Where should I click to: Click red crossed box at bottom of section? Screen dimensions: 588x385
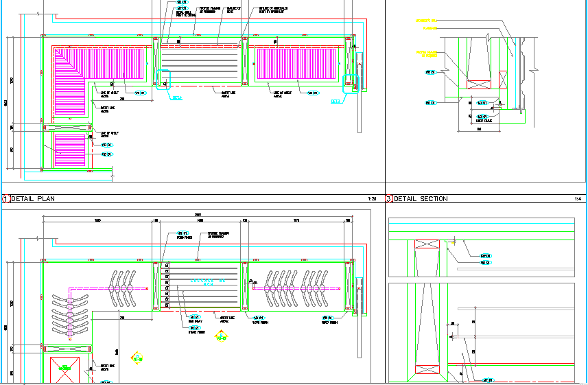coord(425,370)
